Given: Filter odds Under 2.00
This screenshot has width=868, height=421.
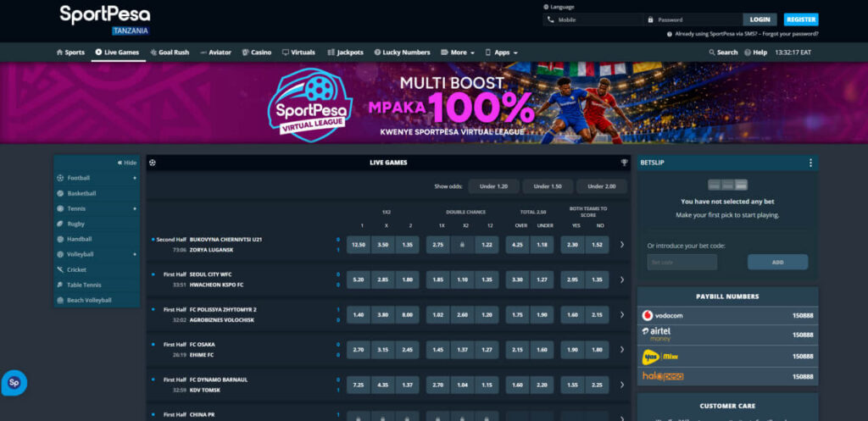Looking at the screenshot, I should (602, 186).
